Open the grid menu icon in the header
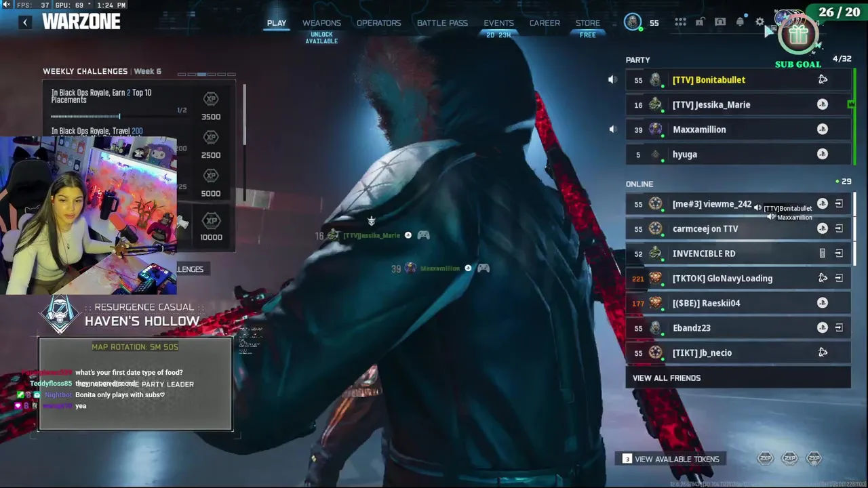 (x=680, y=22)
